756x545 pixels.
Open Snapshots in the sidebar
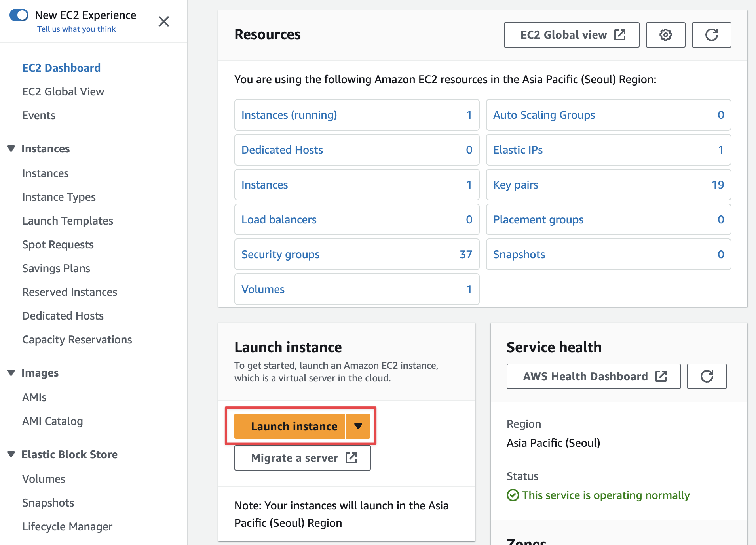48,503
